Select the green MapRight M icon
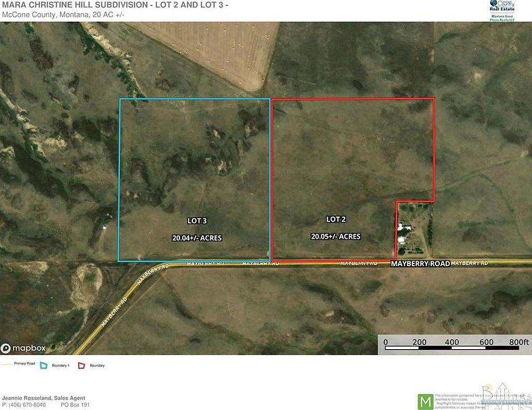Viewport: 532px width, 410px height. coord(425,401)
